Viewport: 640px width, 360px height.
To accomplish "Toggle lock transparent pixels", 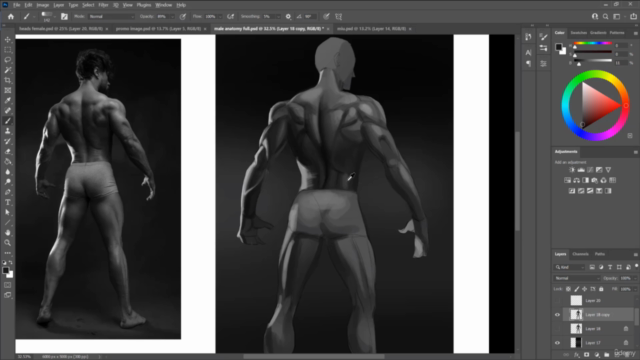I will coord(568,289).
